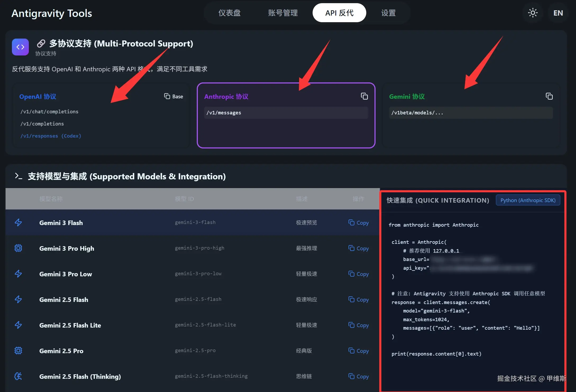The image size is (576, 392).
Task: Switch language with the EN button
Action: (558, 13)
